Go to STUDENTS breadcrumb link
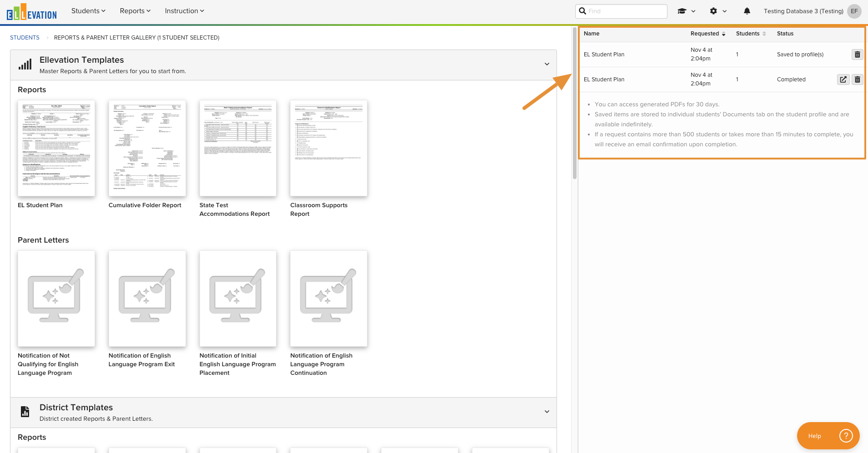This screenshot has height=453, width=868. coord(25,38)
